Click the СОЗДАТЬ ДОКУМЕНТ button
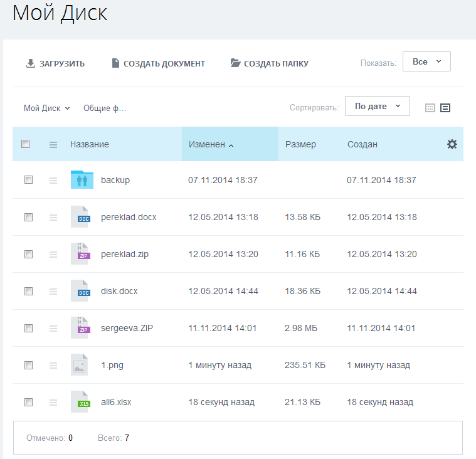Viewport: 476px width, 459px height. 159,63
